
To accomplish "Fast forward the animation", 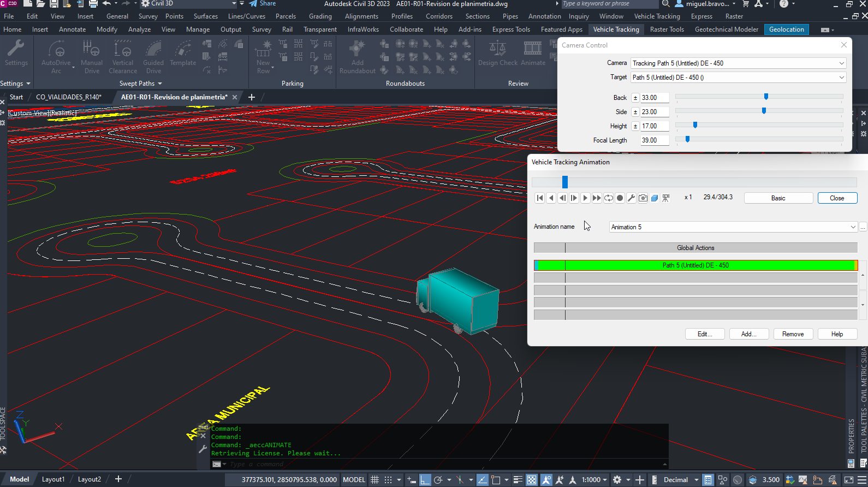I will [597, 198].
